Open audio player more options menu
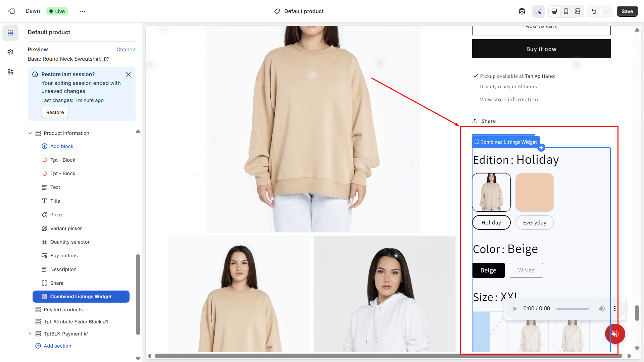Viewport: 644px width, 362px height. pos(615,309)
